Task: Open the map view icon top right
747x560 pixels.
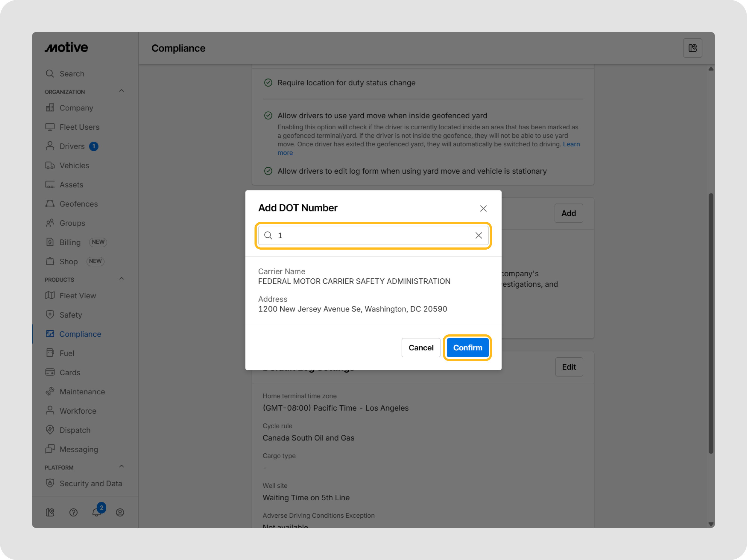Action: (693, 47)
